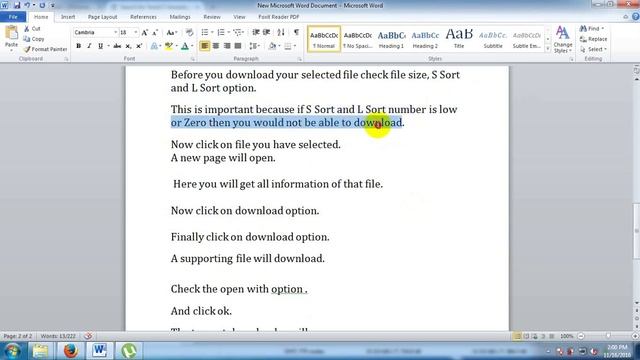Open the underline style dropdown arrow

(109, 46)
